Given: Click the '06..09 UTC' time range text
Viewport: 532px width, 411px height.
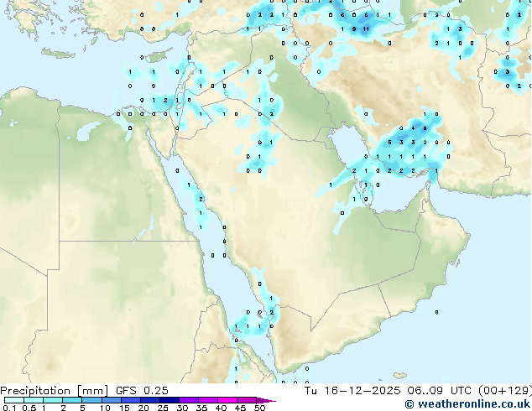Looking at the screenshot, I should pos(440,391).
